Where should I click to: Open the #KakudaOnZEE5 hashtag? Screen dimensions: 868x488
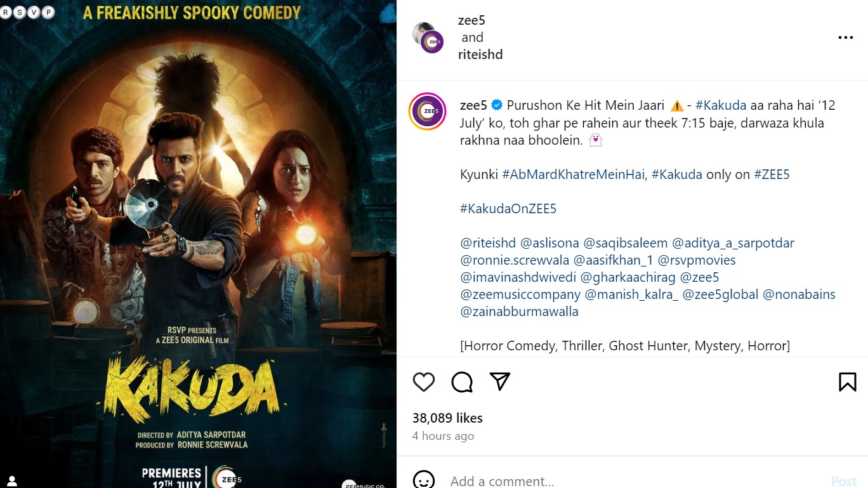tap(508, 209)
